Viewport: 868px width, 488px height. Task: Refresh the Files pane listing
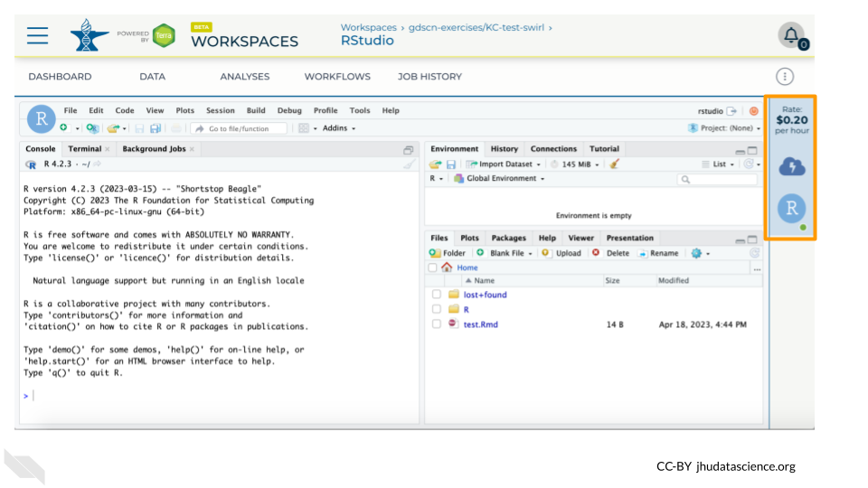click(x=754, y=253)
